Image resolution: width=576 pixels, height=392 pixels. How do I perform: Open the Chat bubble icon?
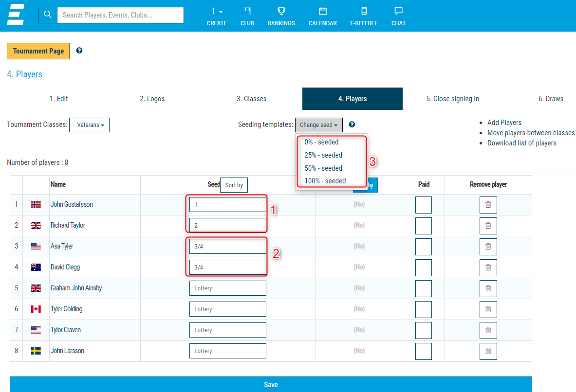coord(398,11)
